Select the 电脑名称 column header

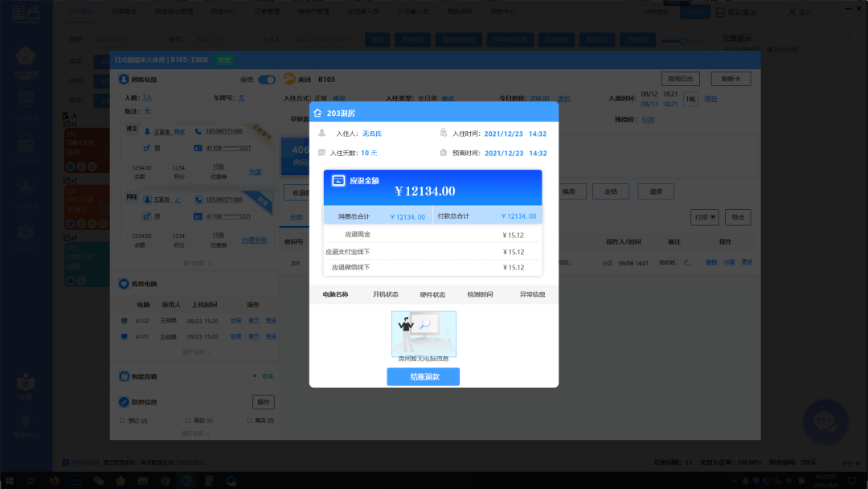(335, 294)
